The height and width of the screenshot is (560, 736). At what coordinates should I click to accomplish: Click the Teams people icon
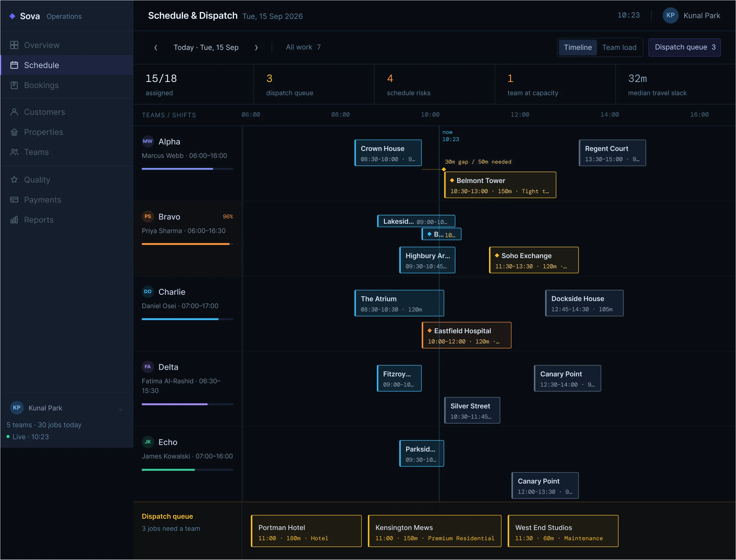[x=14, y=152]
